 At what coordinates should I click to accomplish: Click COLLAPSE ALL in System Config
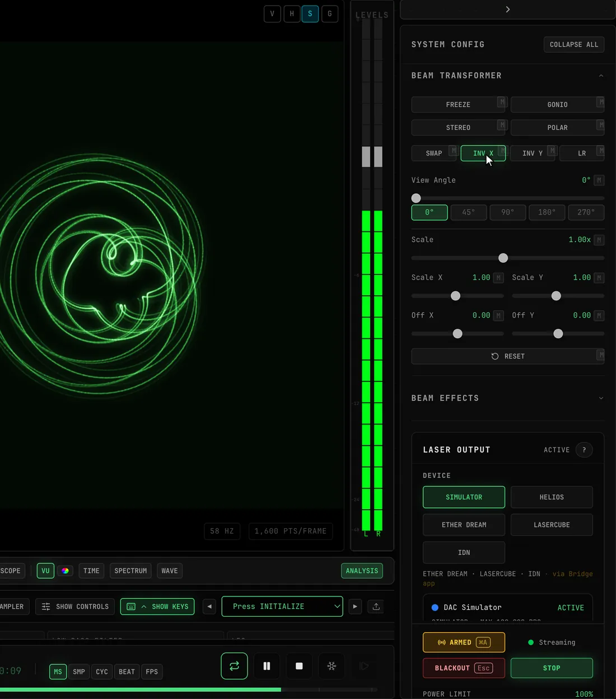click(x=574, y=45)
